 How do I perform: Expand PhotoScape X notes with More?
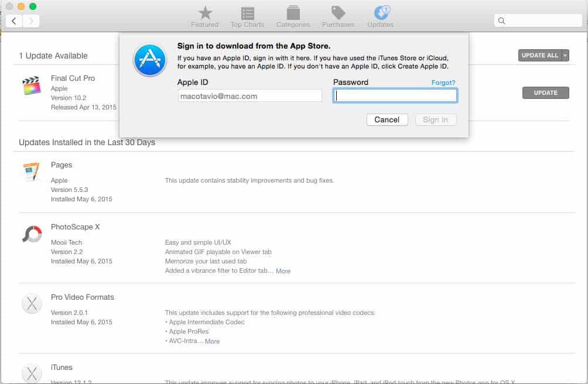(x=283, y=271)
